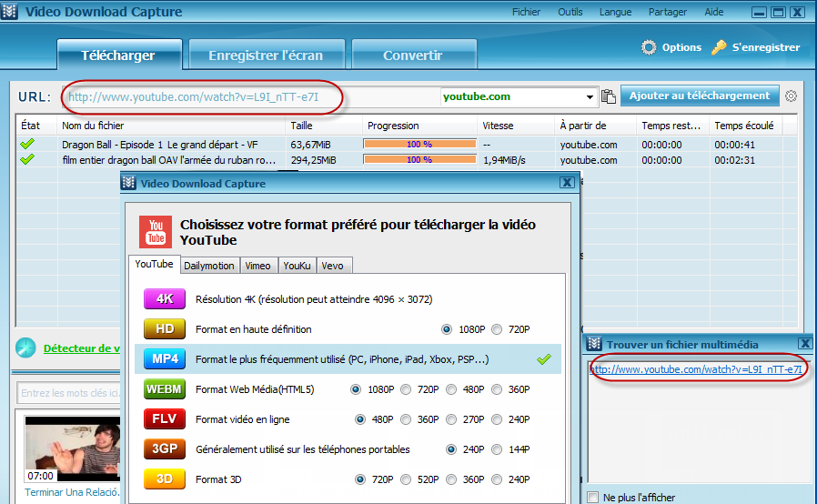Click the Entrez les mots clés search field

click(x=70, y=392)
